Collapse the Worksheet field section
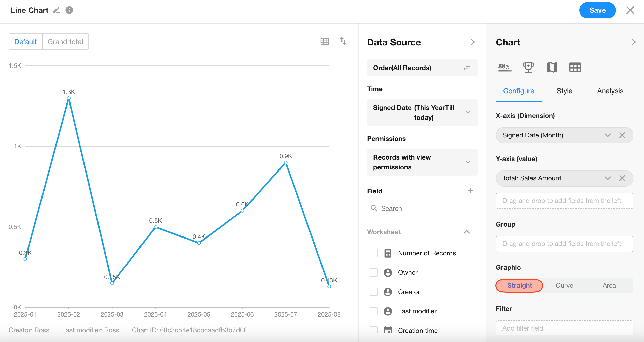 click(x=467, y=232)
